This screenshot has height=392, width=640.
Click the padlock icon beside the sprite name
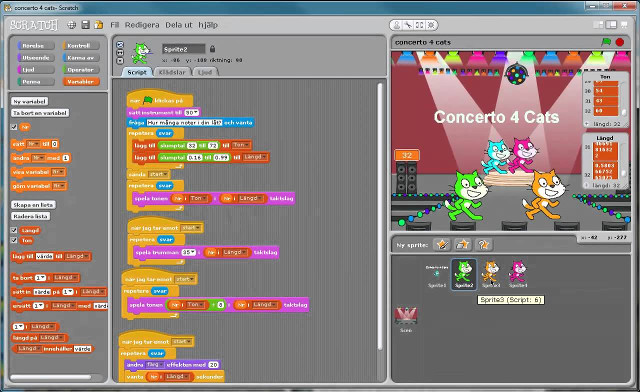[x=212, y=49]
